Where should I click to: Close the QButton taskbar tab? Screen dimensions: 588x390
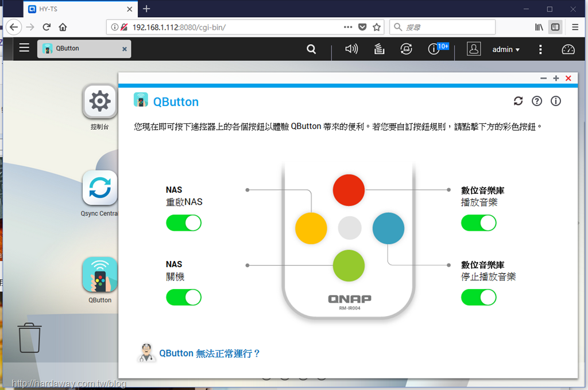[x=124, y=49]
